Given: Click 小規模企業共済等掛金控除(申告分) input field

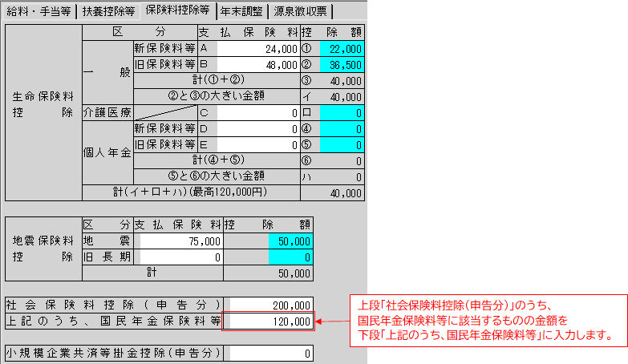Looking at the screenshot, I should coord(271,354).
